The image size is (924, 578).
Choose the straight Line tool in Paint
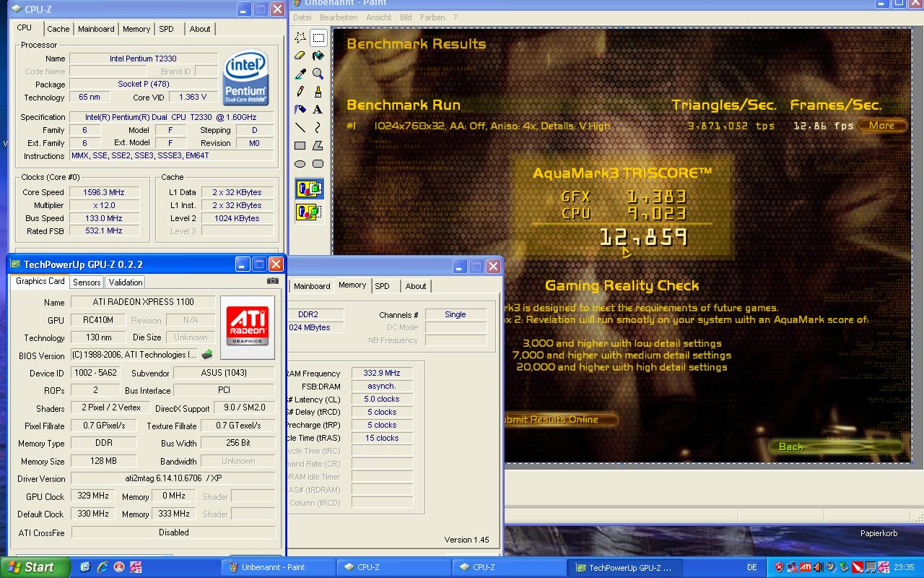click(x=300, y=128)
